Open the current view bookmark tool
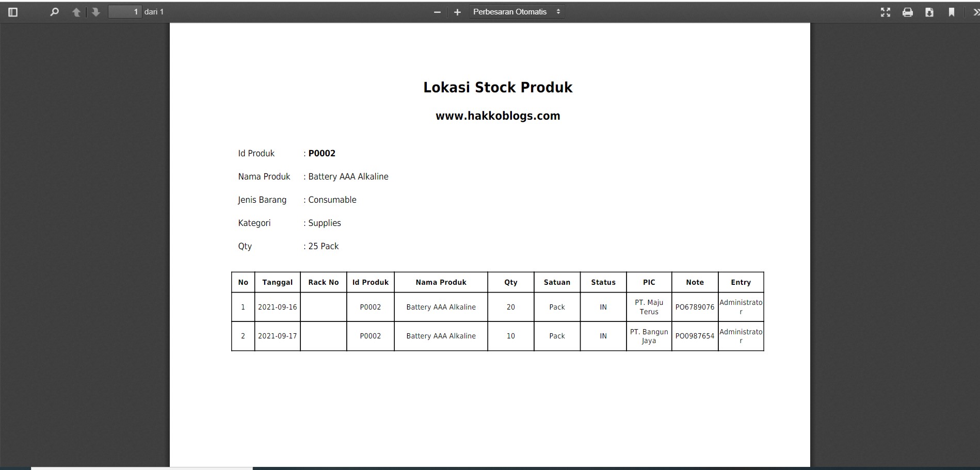Screen dimensions: 980x470 tap(952, 12)
